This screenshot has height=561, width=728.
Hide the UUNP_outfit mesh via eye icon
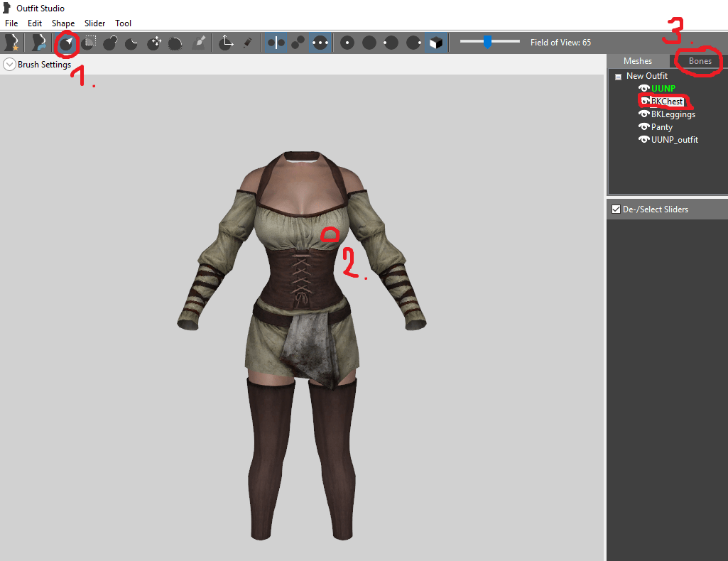[x=643, y=139]
